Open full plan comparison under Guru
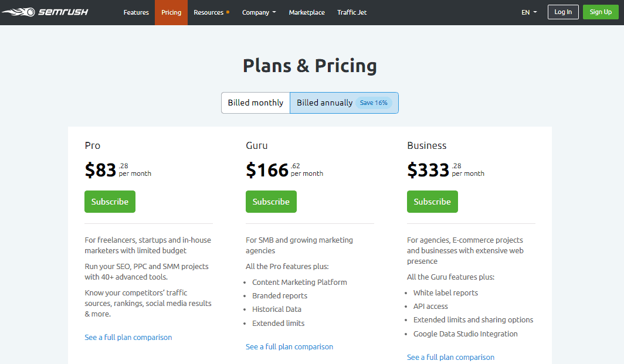 coord(290,346)
